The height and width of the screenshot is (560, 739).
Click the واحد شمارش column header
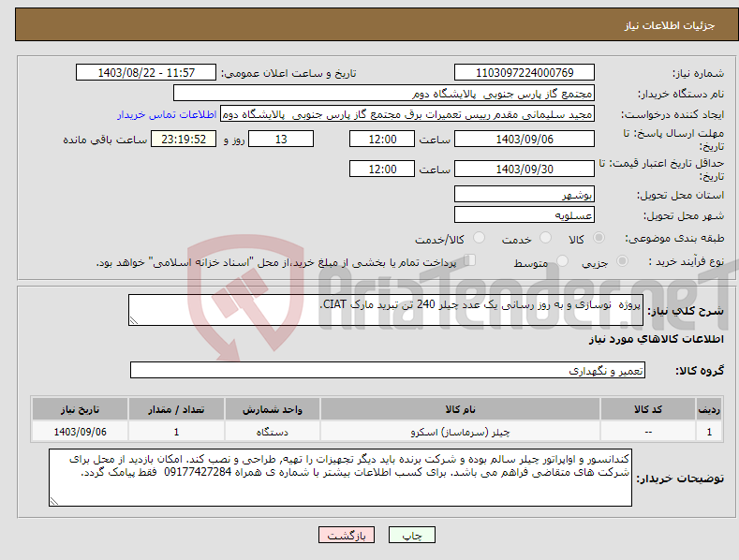pyautogui.click(x=272, y=409)
